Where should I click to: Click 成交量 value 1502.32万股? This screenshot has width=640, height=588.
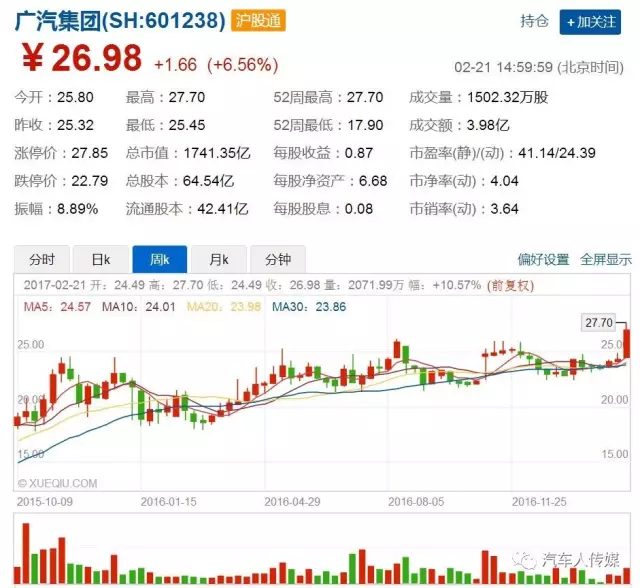pyautogui.click(x=507, y=98)
